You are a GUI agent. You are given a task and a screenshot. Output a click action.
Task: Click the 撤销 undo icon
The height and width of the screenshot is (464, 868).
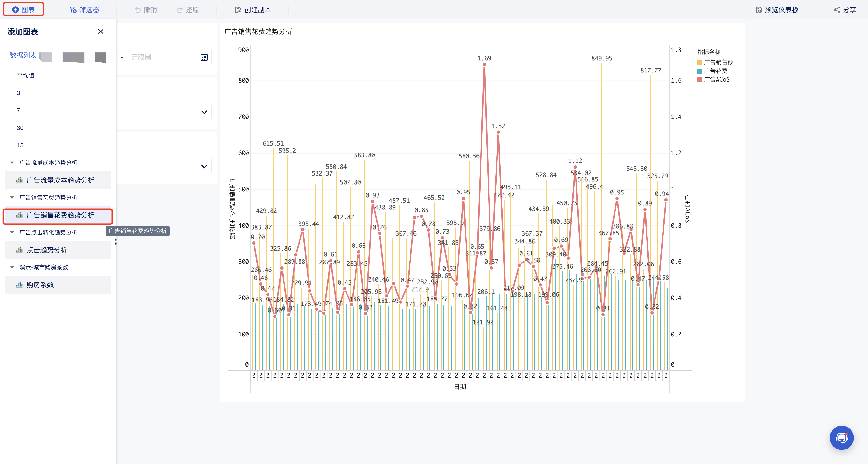138,9
